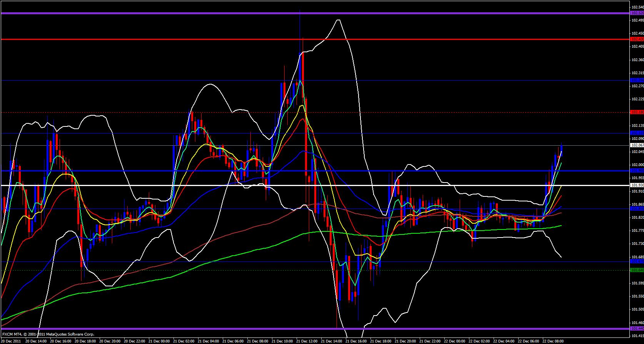This screenshot has width=644, height=344.
Task: Select the 21 Dec 22:00 time label
Action: [430, 341]
